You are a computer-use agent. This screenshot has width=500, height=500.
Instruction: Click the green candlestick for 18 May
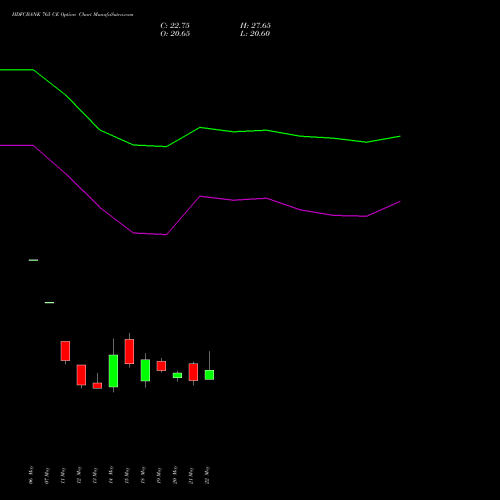point(145,370)
